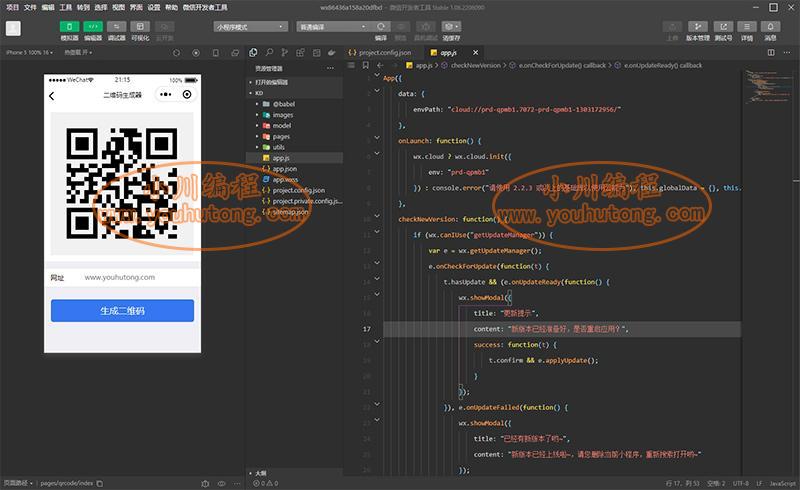Open the 设置 menu
The width and height of the screenshot is (800, 490).
154,7
